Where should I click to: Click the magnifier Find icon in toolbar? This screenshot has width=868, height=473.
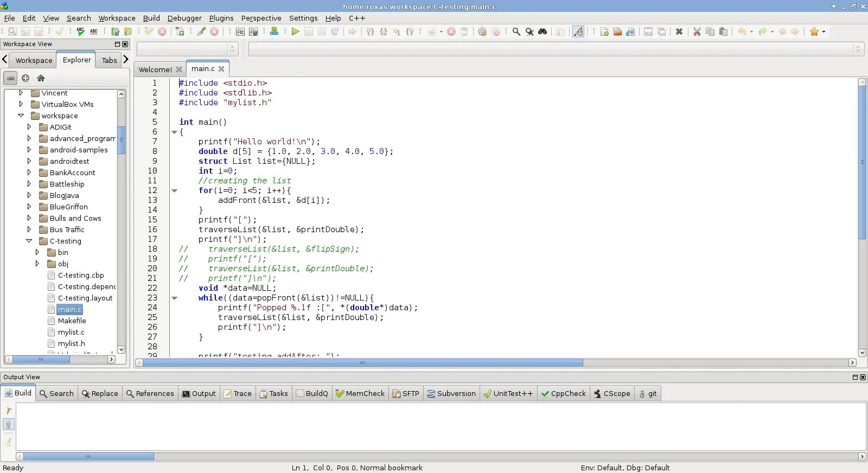[x=516, y=31]
